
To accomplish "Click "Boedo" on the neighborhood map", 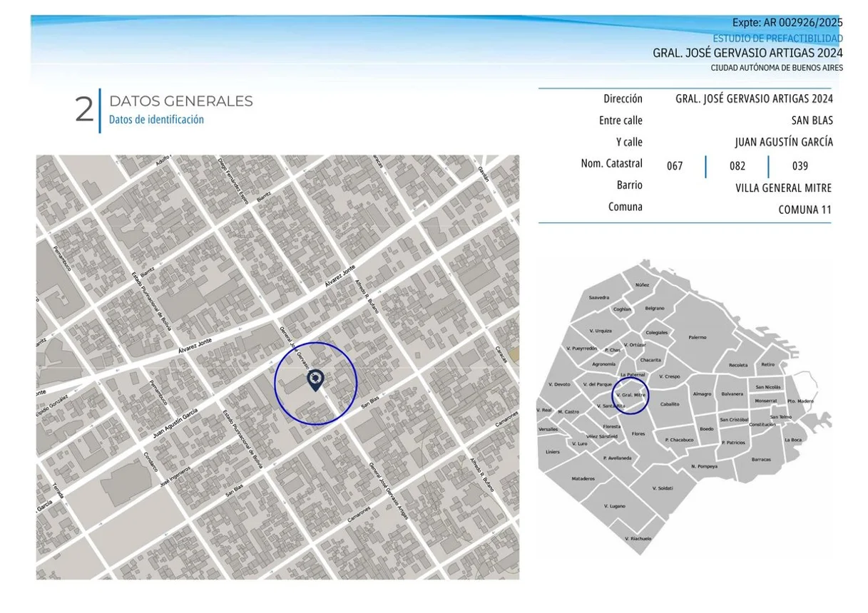I will point(706,429).
